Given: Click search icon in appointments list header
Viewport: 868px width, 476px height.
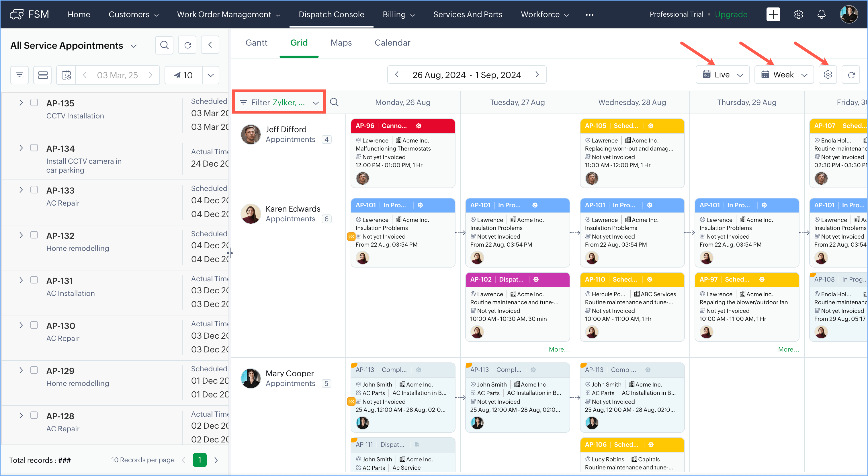Looking at the screenshot, I should pos(164,45).
